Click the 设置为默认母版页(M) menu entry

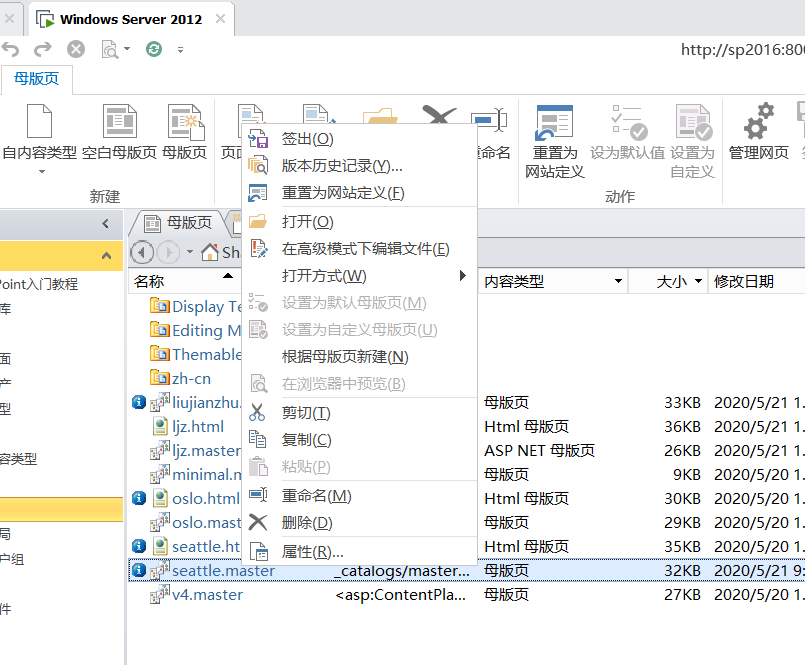tap(359, 303)
